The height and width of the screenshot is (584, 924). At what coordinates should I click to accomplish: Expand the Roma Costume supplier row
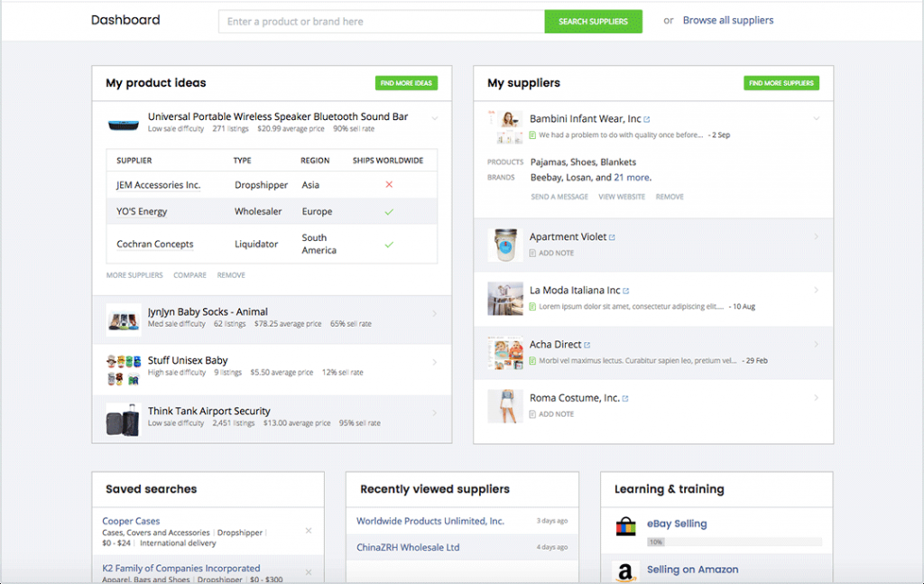point(816,398)
